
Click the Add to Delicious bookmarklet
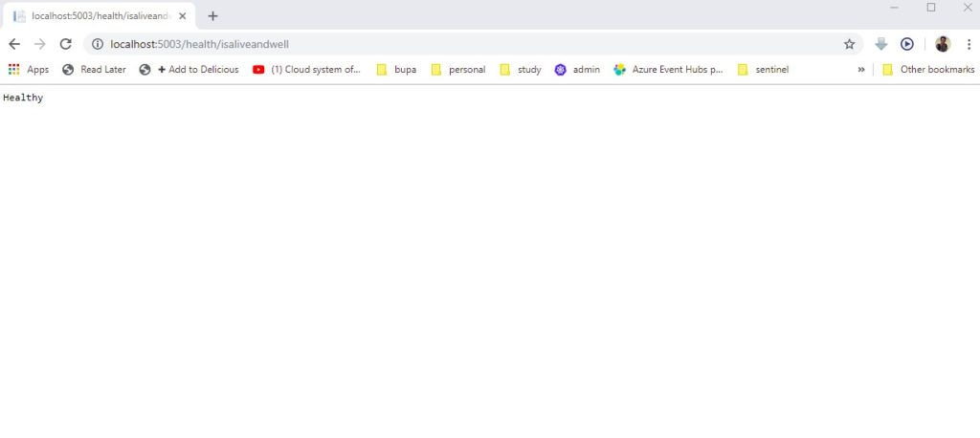point(189,70)
